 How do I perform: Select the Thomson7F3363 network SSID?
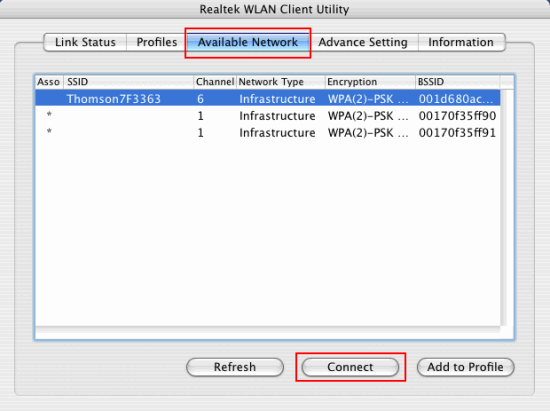click(114, 99)
